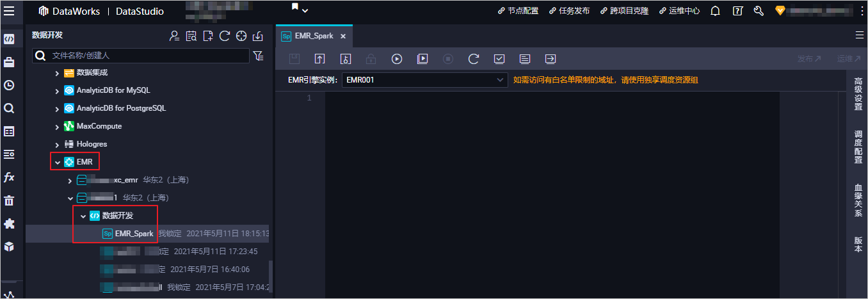The image size is (868, 299).
Task: Expand the xc_emr instance node
Action: [70, 180]
